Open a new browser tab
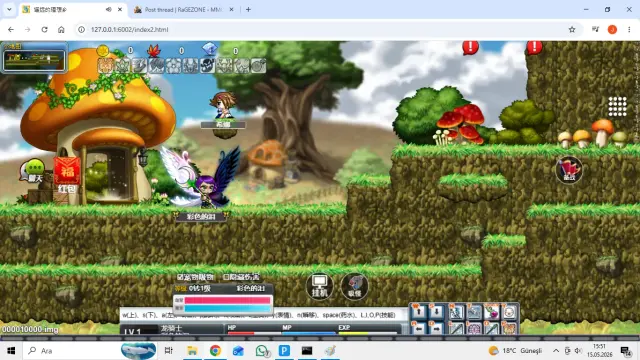The width and height of the screenshot is (640, 360). pyautogui.click(x=248, y=9)
